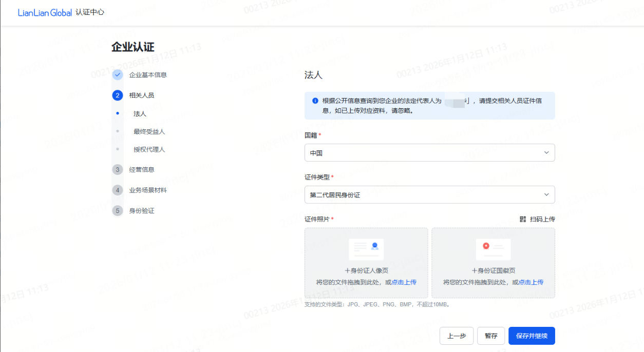Click the step 5 circle icon
The width and height of the screenshot is (644, 352).
tap(118, 211)
